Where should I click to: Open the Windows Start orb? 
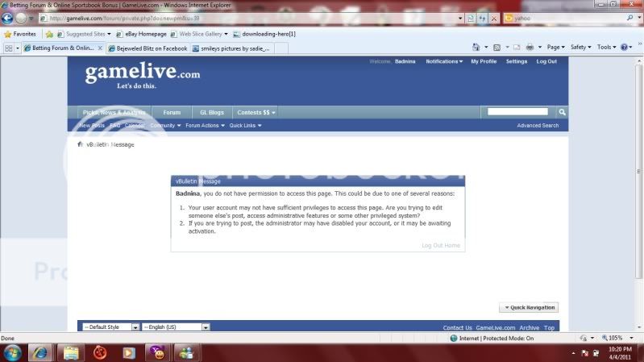(12, 353)
